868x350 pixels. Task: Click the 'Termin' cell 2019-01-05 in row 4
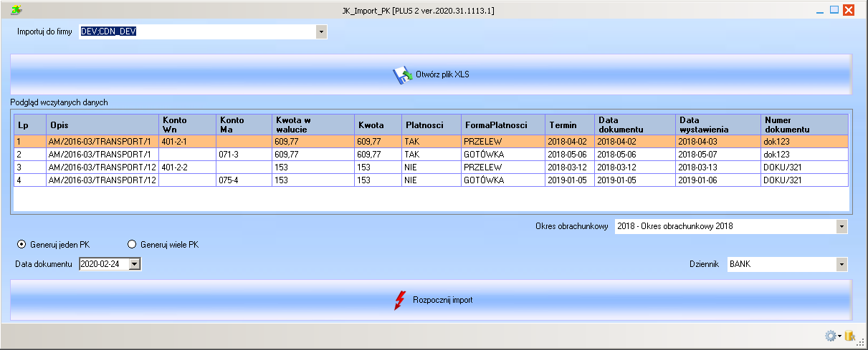pyautogui.click(x=569, y=180)
